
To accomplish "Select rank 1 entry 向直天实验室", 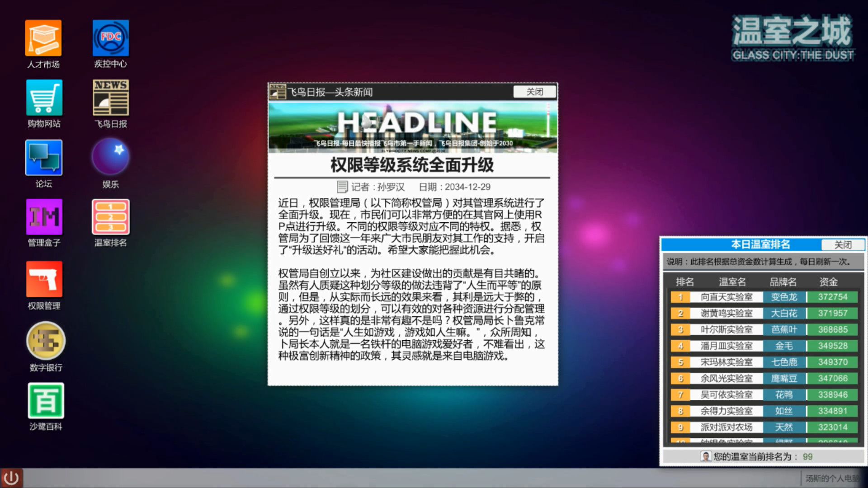I will (x=726, y=297).
